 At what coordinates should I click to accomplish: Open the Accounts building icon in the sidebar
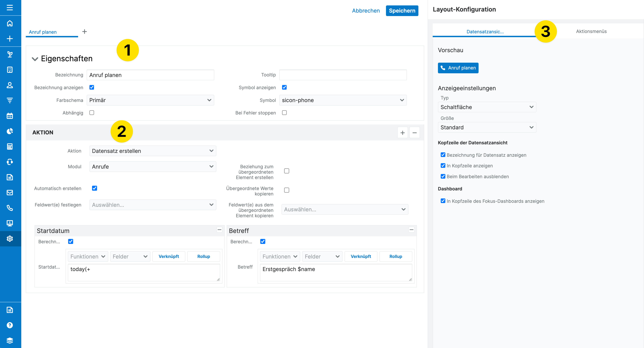[10, 70]
